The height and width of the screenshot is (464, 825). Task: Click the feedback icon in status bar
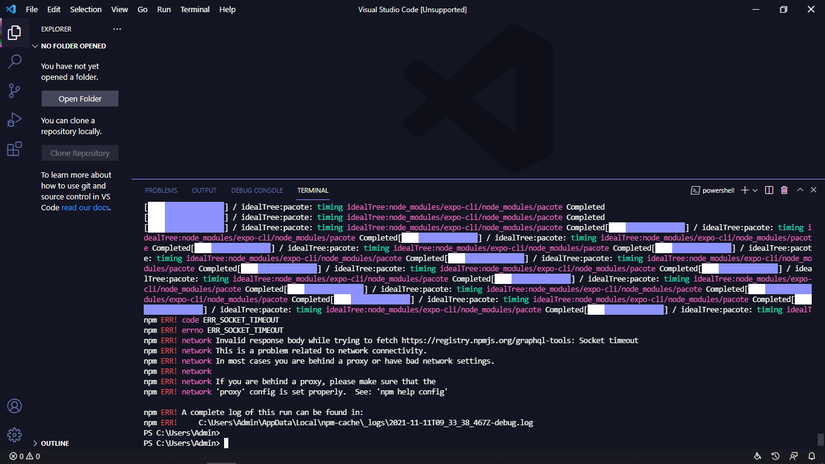(x=793, y=456)
